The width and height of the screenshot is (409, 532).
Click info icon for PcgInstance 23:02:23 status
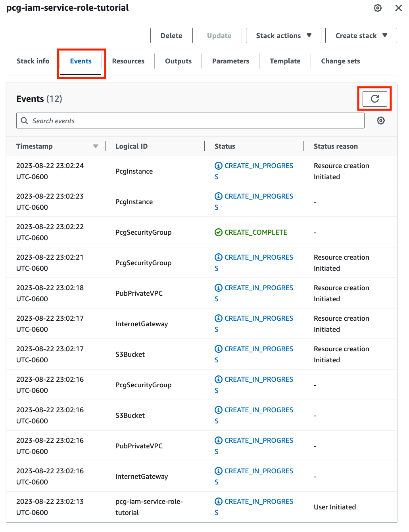(x=219, y=196)
